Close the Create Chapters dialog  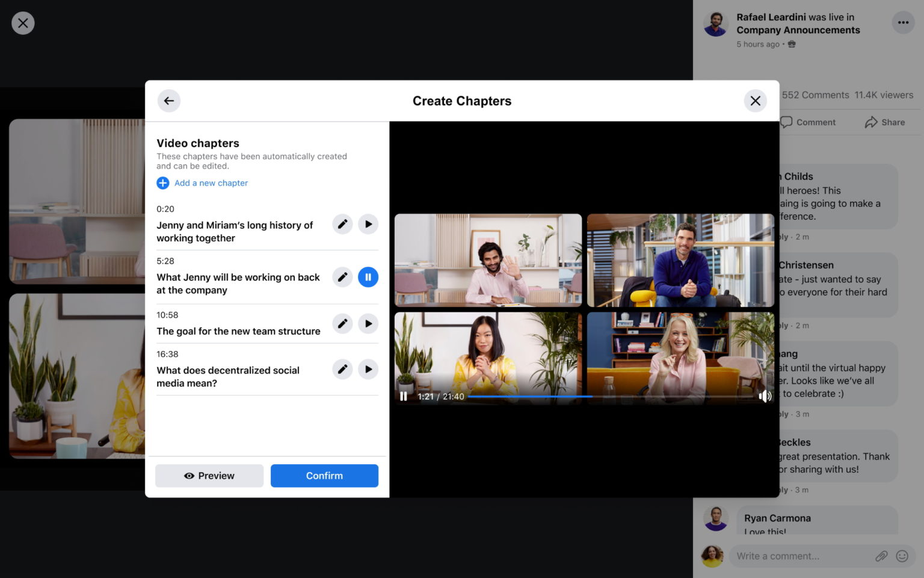[755, 101]
